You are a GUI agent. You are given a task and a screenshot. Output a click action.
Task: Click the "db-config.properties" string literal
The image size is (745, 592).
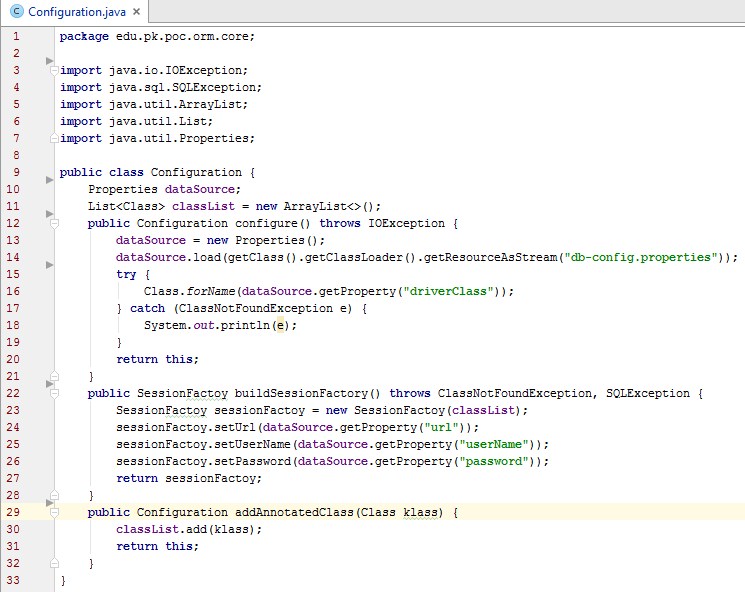pyautogui.click(x=640, y=258)
